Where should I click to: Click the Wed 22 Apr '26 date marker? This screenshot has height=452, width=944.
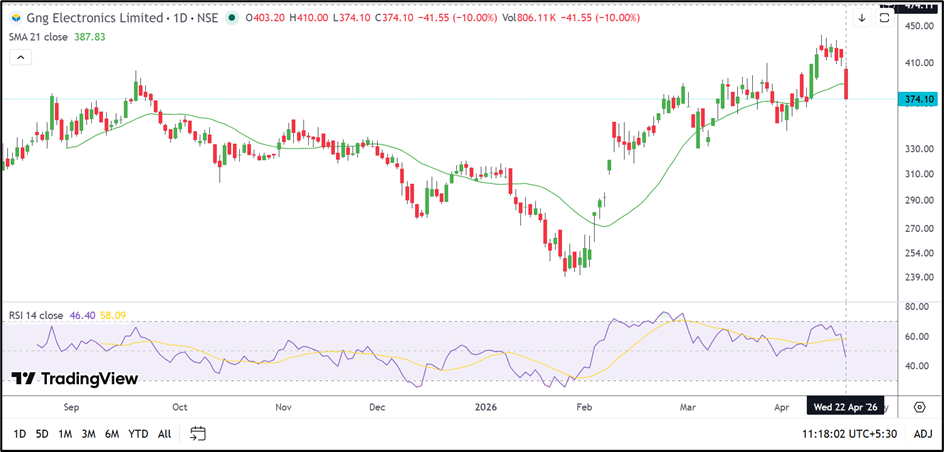point(846,407)
